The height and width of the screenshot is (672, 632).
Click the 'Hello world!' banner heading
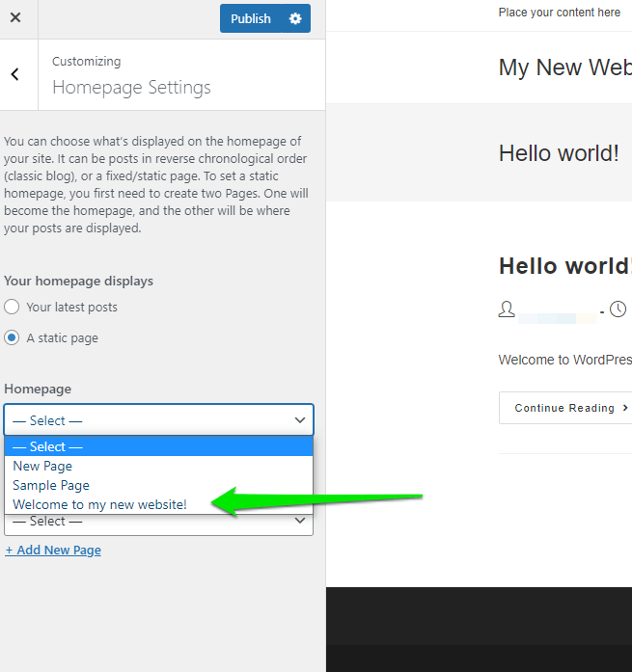(x=559, y=153)
